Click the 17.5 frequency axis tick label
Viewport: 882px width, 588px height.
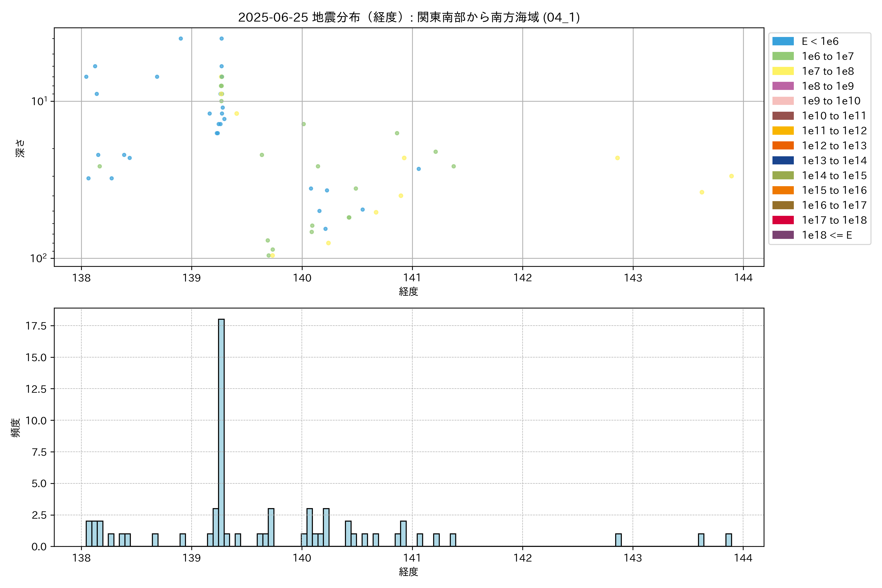click(x=36, y=326)
